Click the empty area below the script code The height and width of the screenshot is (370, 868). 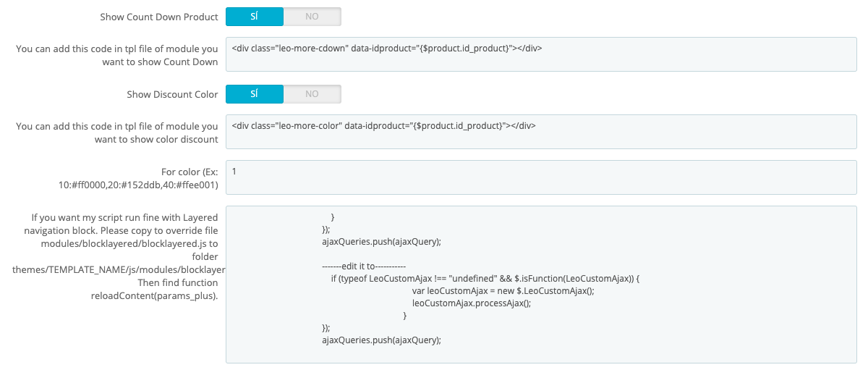(x=541, y=353)
